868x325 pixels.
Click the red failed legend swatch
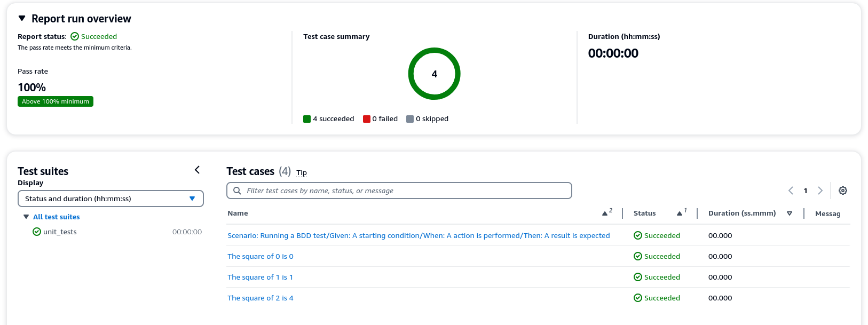point(367,119)
